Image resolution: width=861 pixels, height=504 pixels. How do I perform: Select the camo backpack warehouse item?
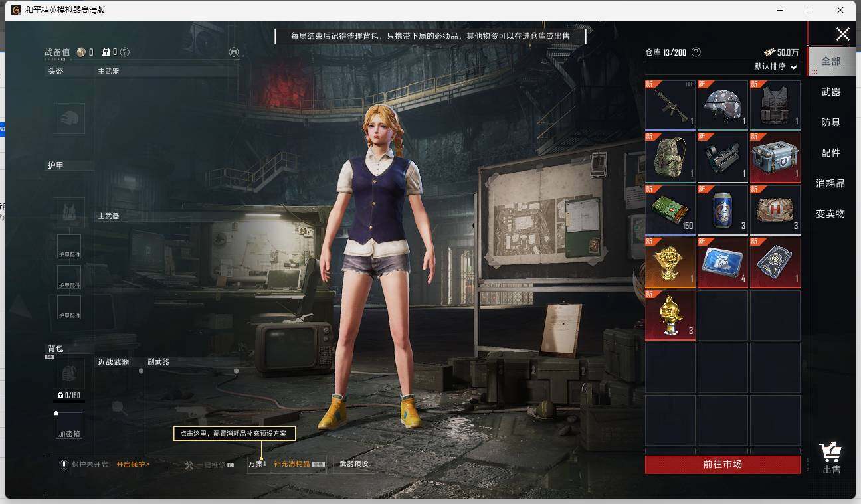[670, 157]
